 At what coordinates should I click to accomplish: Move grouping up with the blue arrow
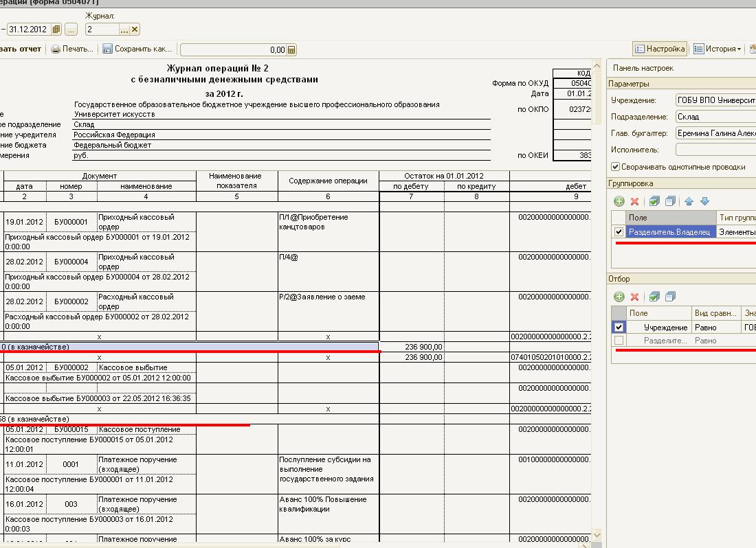tap(689, 201)
